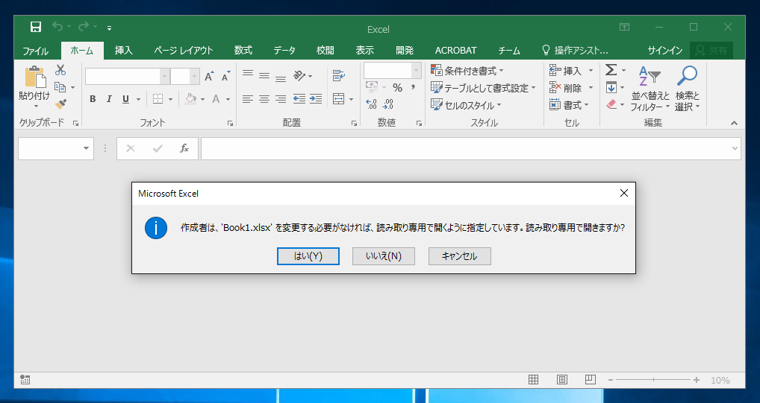
Task: Open the Borders dropdown arrow
Action: pyautogui.click(x=171, y=99)
